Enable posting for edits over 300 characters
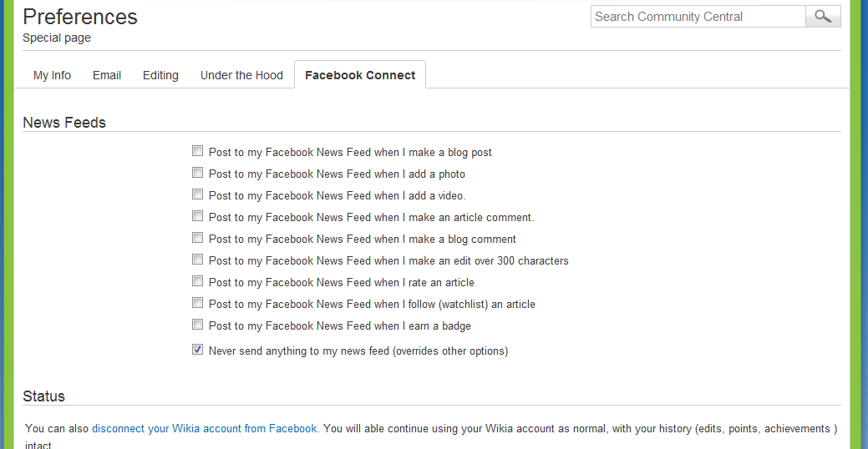The width and height of the screenshot is (868, 449). tap(198, 260)
